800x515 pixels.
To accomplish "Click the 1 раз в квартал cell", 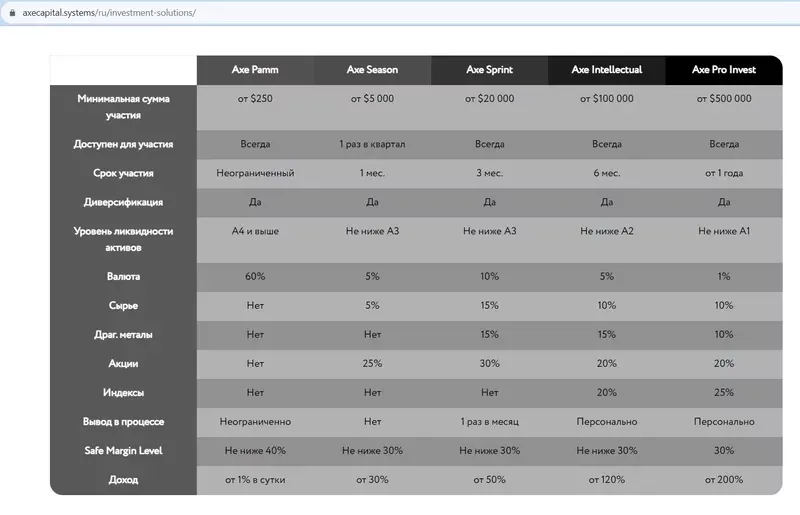I will 372,144.
